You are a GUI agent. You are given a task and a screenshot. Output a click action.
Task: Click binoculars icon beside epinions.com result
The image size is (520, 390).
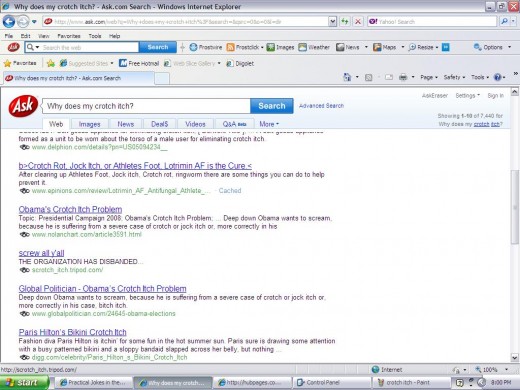coord(25,191)
